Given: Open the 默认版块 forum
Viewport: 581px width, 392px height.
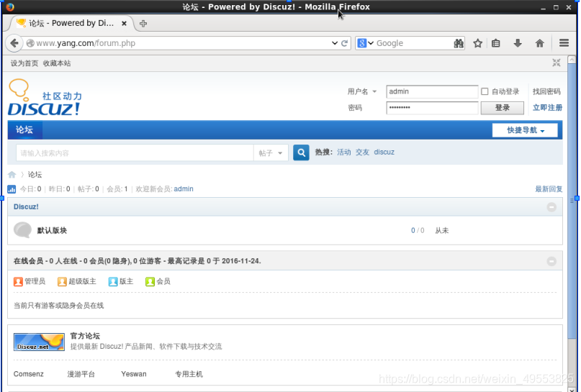Looking at the screenshot, I should [52, 231].
